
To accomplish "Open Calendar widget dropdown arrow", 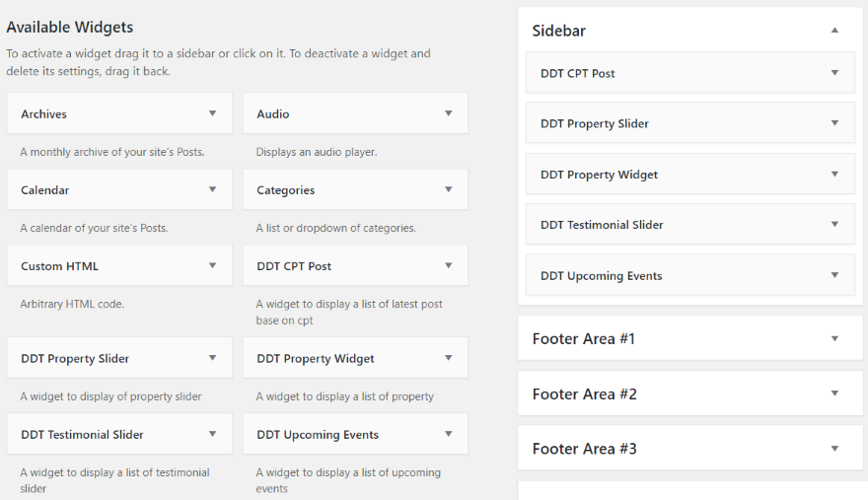I will [x=212, y=189].
